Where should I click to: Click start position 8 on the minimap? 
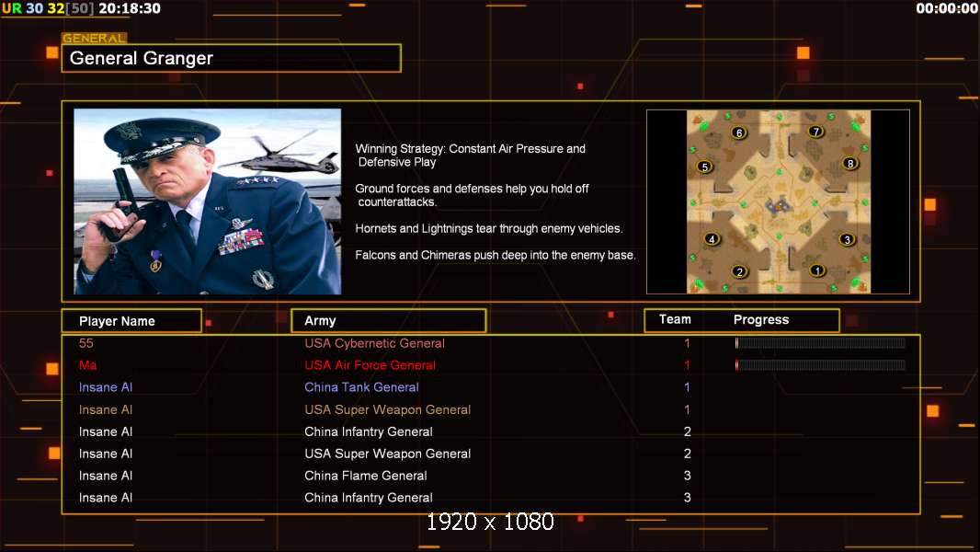coord(850,164)
